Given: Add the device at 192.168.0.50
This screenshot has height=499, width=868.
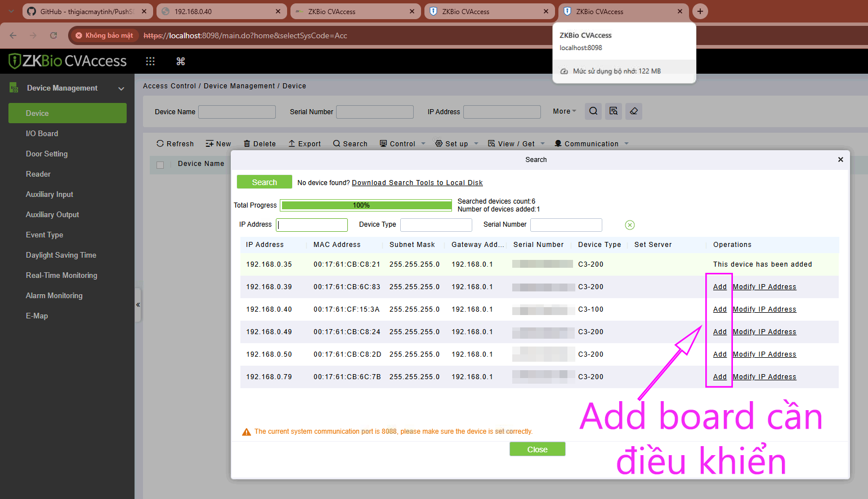Looking at the screenshot, I should [x=720, y=354].
